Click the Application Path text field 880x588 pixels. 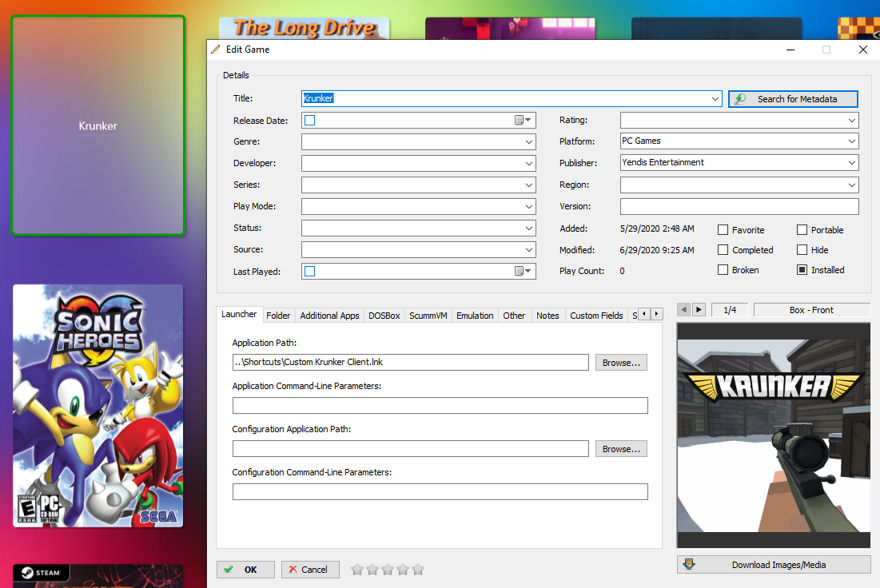[411, 363]
